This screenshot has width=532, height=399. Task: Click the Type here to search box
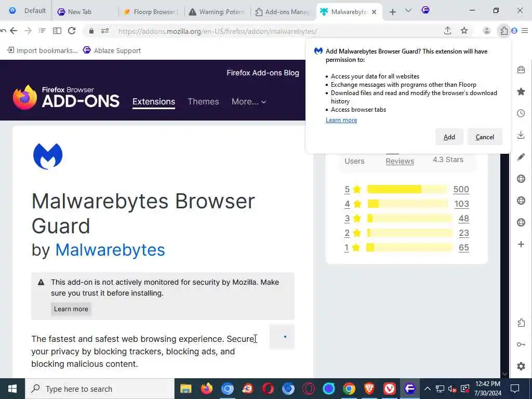click(100, 389)
